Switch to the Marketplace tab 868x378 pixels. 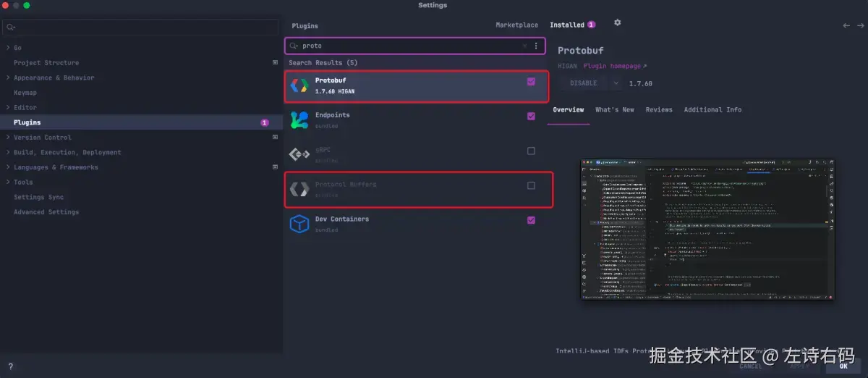(516, 25)
